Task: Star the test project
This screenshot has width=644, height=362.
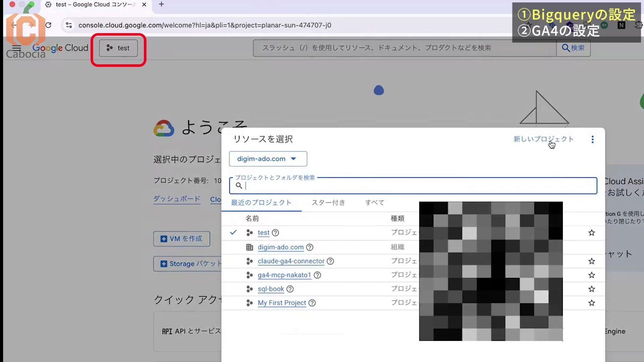Action: pyautogui.click(x=592, y=233)
